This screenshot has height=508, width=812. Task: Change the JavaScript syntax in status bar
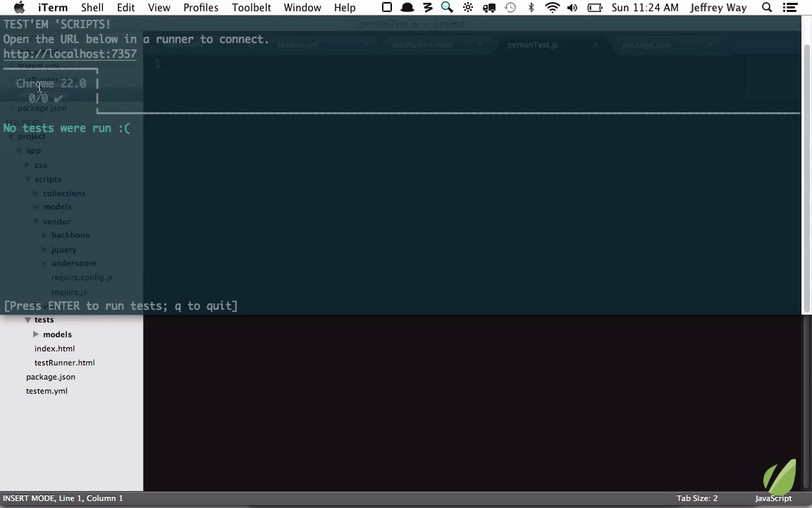(x=773, y=498)
